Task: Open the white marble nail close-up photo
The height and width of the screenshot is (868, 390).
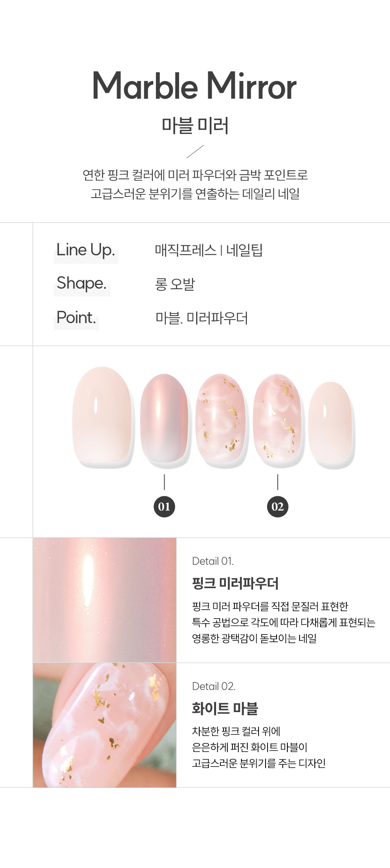Action: pyautogui.click(x=105, y=725)
